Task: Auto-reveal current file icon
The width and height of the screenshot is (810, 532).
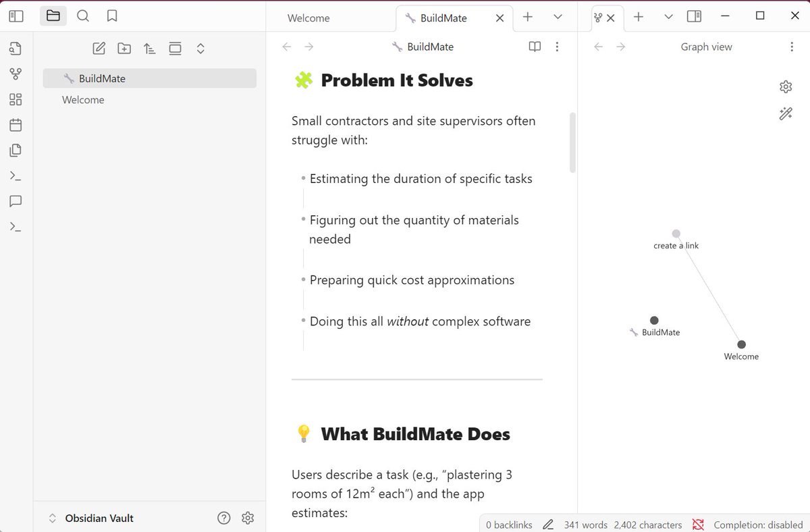Action: coord(175,48)
